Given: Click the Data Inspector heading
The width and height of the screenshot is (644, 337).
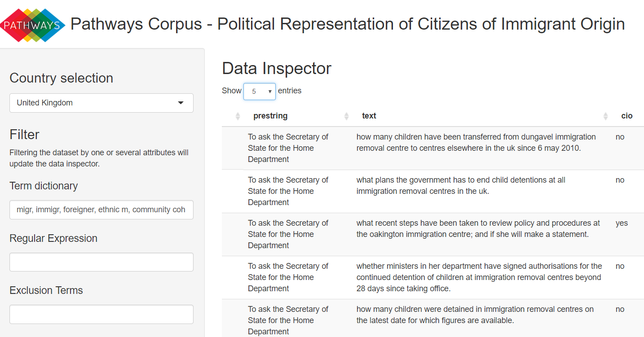Looking at the screenshot, I should (x=277, y=68).
